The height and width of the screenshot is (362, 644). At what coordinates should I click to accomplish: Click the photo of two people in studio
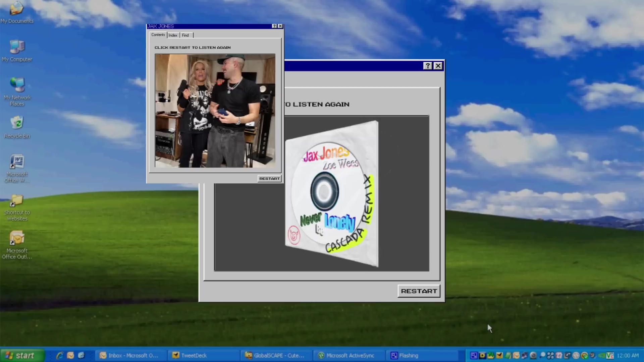pos(215,111)
